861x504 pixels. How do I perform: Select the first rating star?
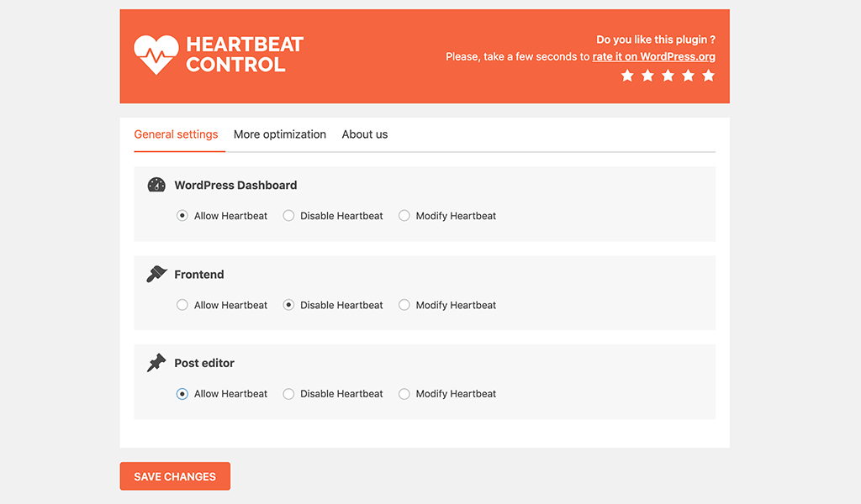click(x=627, y=75)
